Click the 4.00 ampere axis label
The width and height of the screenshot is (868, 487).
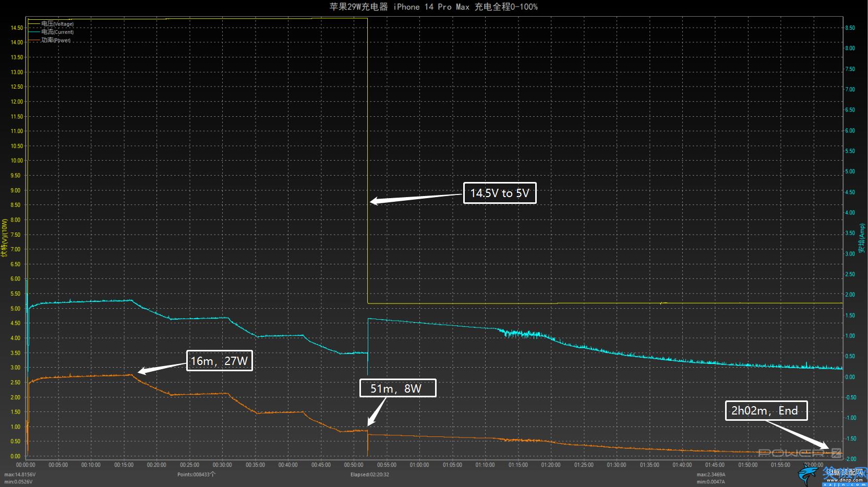pyautogui.click(x=850, y=213)
